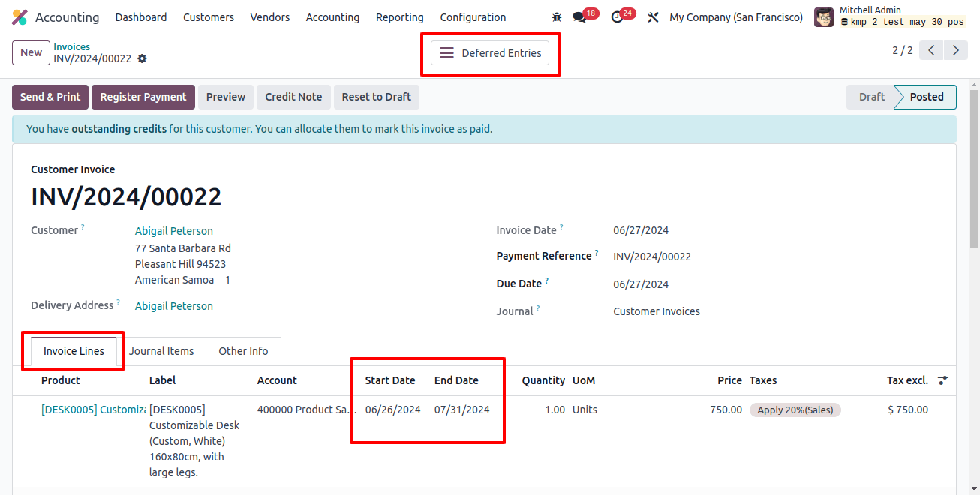Click the Mitchell Admin avatar
The image size is (980, 495).
tap(824, 17)
